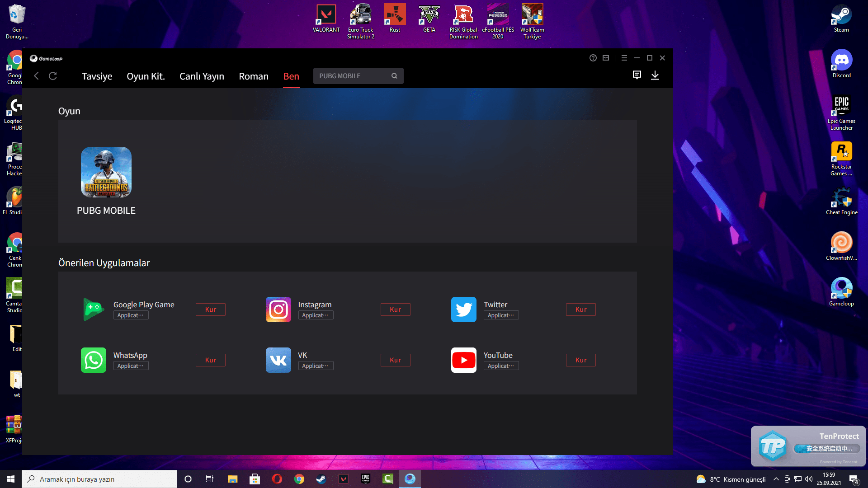Select the VALORANT desktop shortcut
Image resolution: width=868 pixels, height=488 pixels.
click(x=326, y=19)
